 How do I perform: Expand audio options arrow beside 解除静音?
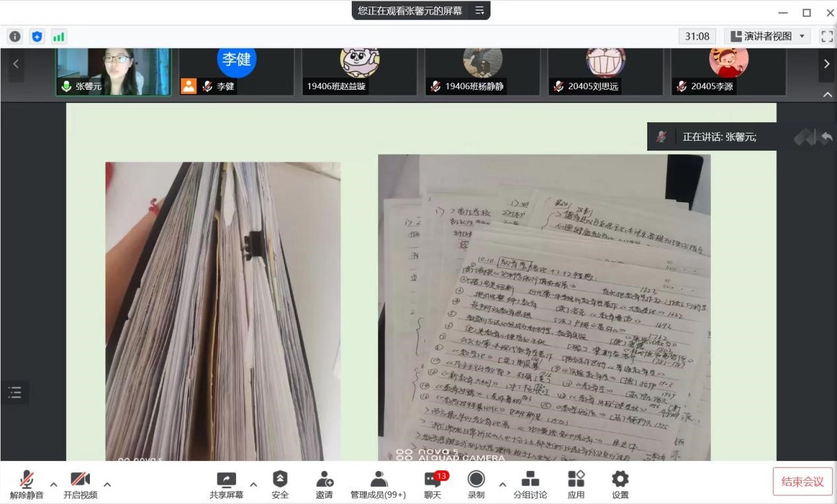click(x=54, y=484)
